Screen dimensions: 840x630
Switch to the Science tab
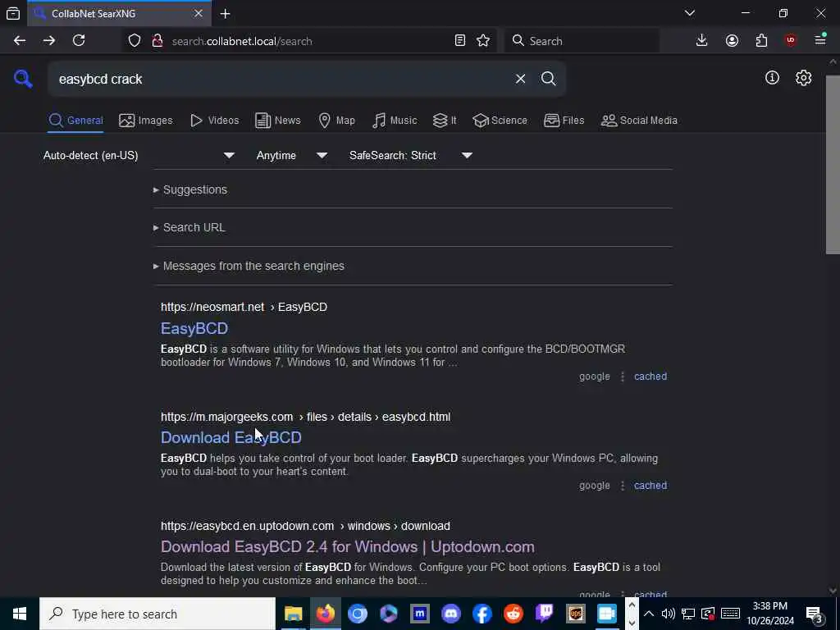pyautogui.click(x=500, y=121)
